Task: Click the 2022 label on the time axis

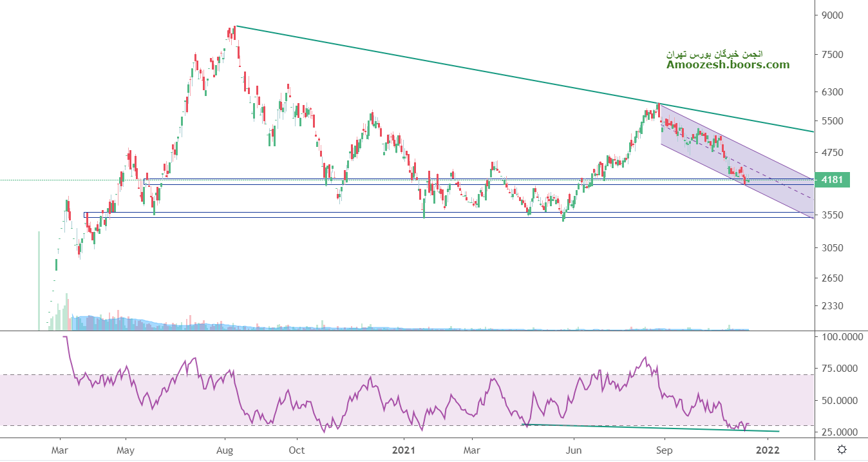Action: tap(768, 450)
